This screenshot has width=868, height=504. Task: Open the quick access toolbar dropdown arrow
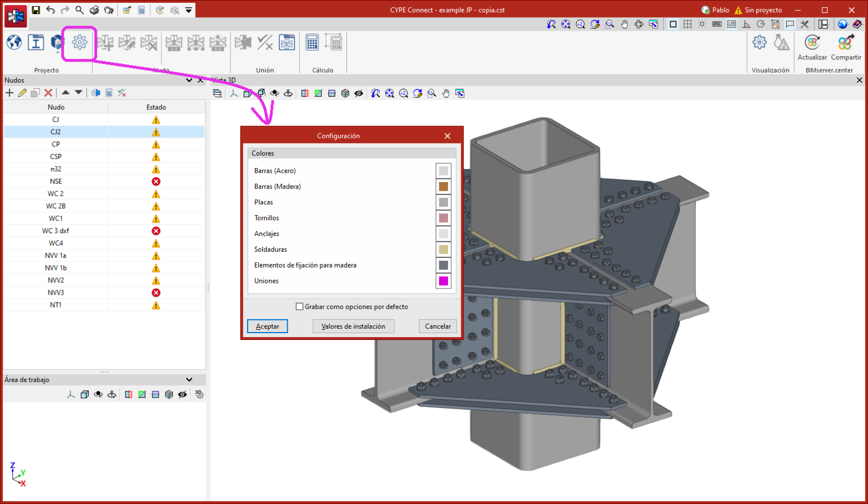pos(189,10)
